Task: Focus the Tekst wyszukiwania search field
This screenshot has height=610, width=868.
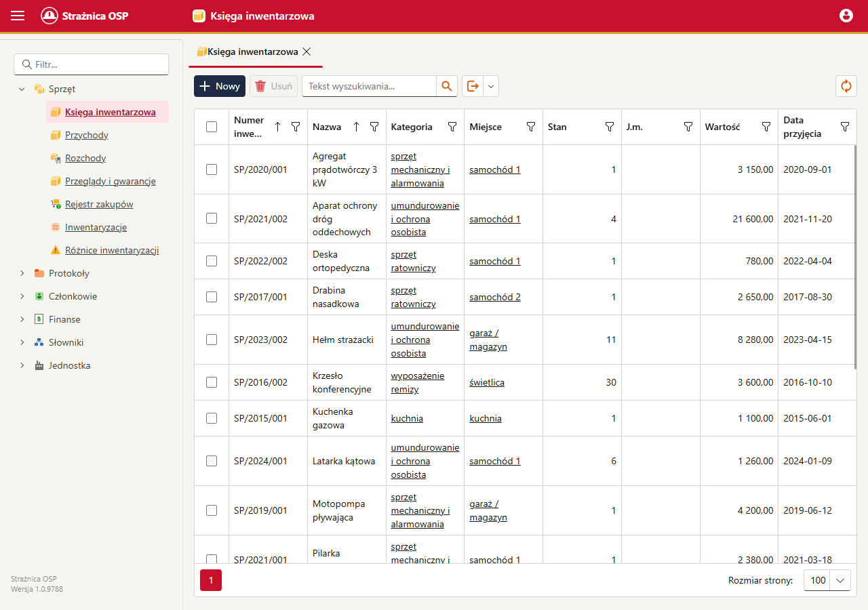Action: (x=369, y=86)
